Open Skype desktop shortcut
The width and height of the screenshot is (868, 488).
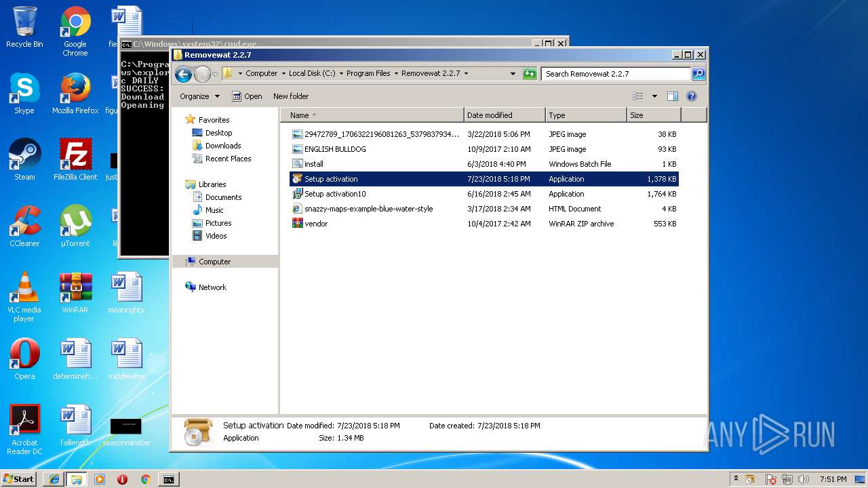24,94
